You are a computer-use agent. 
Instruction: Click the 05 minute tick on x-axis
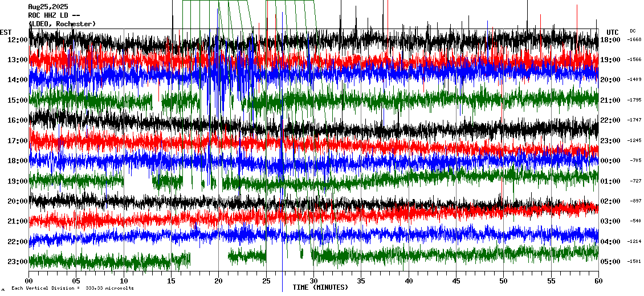[76, 281]
